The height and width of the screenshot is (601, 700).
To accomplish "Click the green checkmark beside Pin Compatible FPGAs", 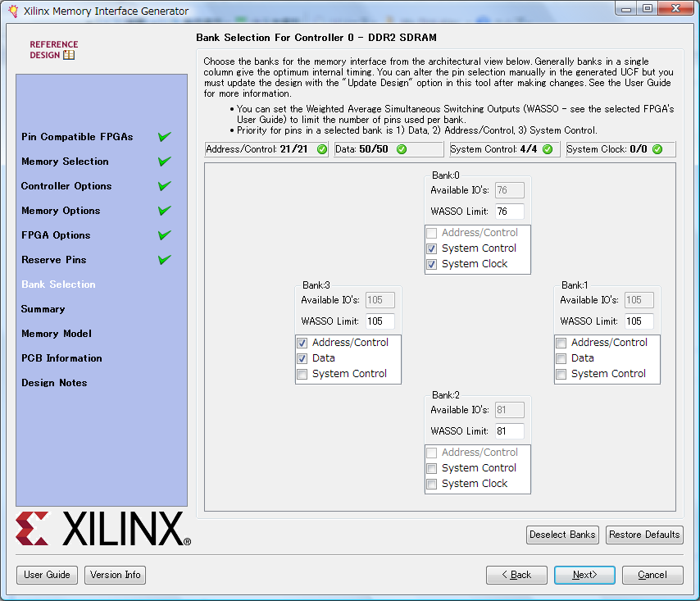I will (x=165, y=137).
